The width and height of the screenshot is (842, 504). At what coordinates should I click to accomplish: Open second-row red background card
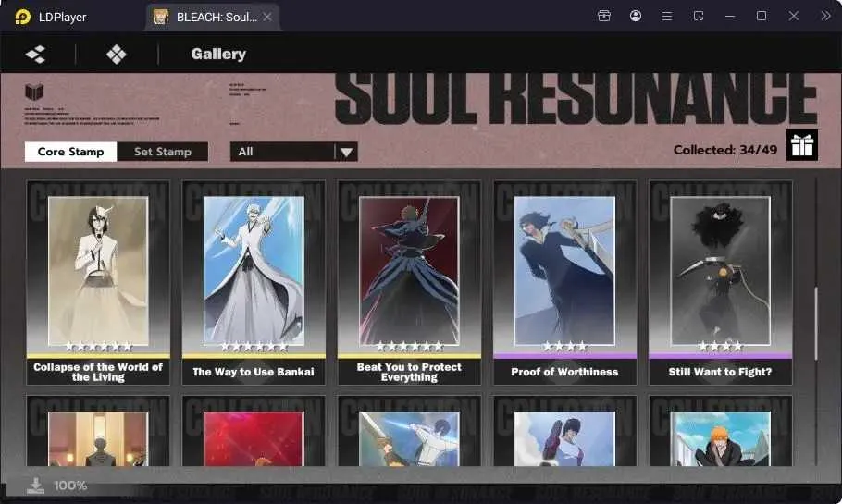pyautogui.click(x=254, y=431)
